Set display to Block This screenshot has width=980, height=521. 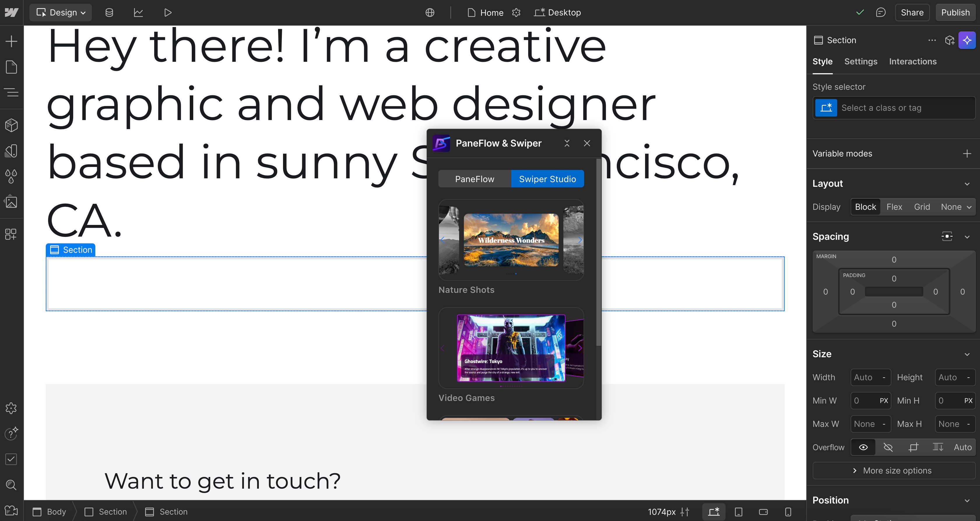pos(865,207)
